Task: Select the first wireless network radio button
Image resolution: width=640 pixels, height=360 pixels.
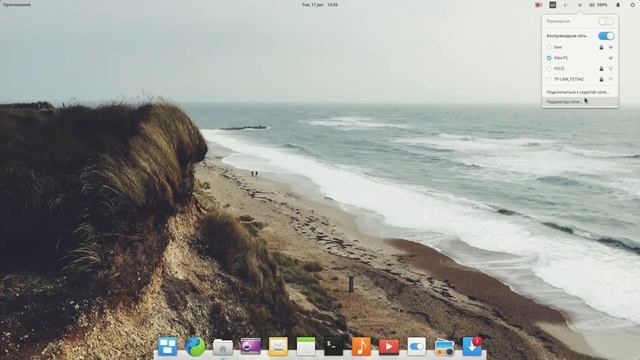Action: point(549,47)
